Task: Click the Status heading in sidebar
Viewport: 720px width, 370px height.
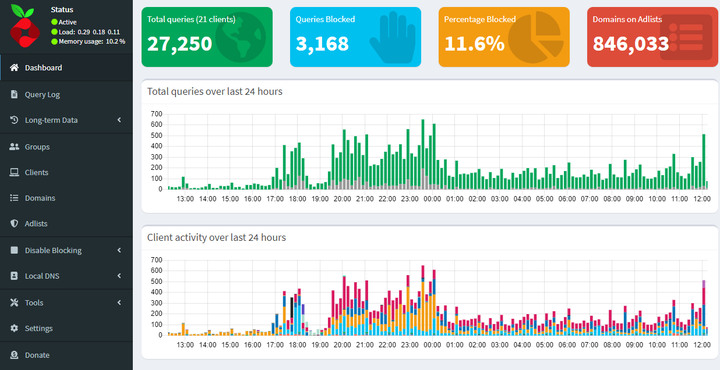Action: tap(62, 9)
